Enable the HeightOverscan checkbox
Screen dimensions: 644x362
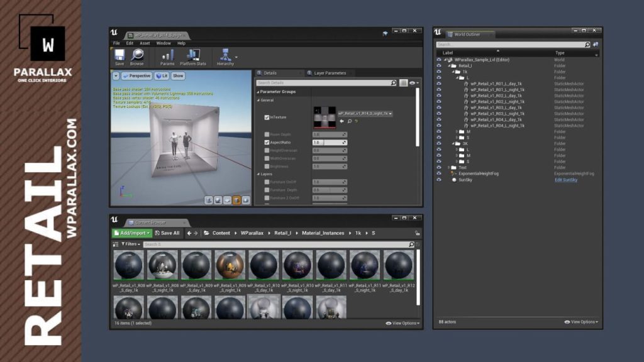(x=267, y=150)
